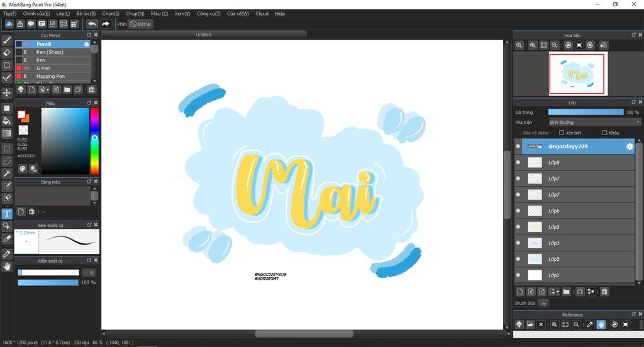Select the G Pen brush
The image size is (644, 347).
(53, 68)
